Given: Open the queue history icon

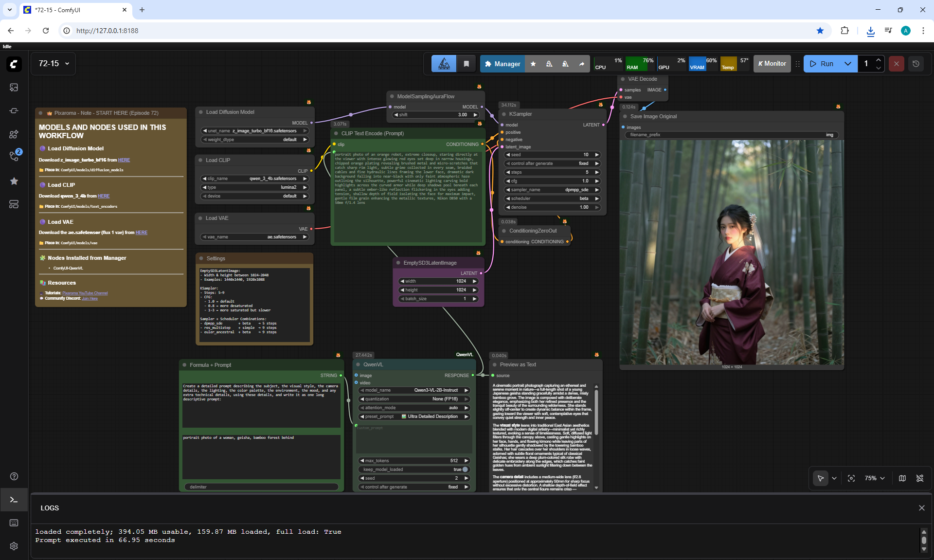Looking at the screenshot, I should point(916,64).
